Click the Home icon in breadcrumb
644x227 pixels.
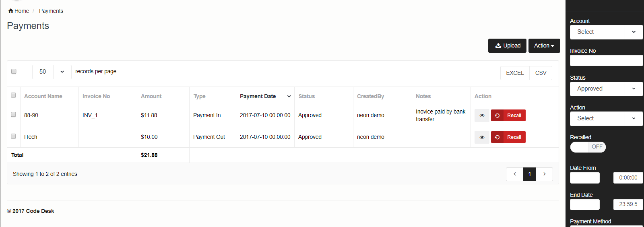(x=11, y=11)
